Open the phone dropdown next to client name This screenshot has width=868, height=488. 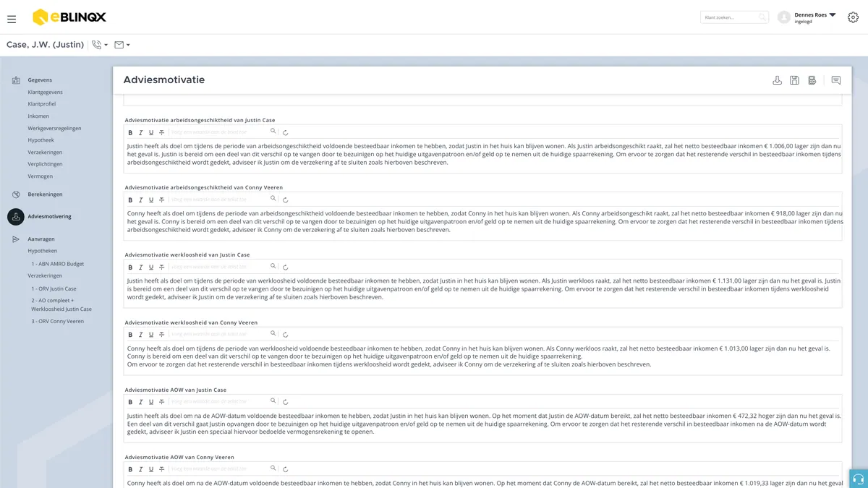100,45
